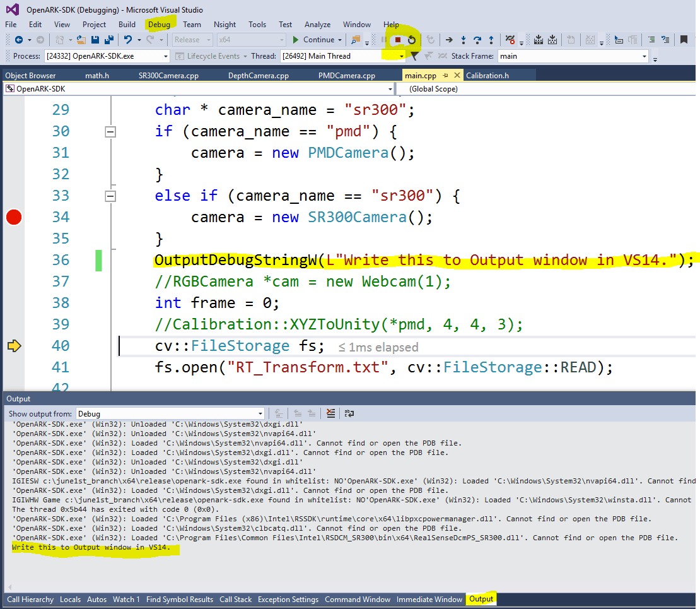Open the Thread combo box dropdown

click(x=401, y=56)
